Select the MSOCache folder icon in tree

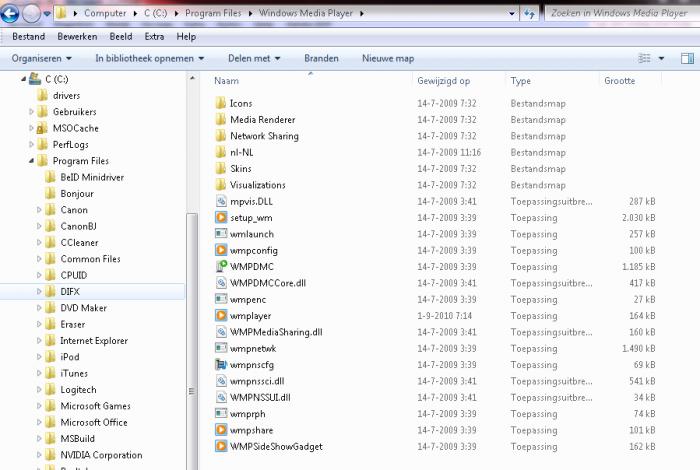pyautogui.click(x=42, y=128)
